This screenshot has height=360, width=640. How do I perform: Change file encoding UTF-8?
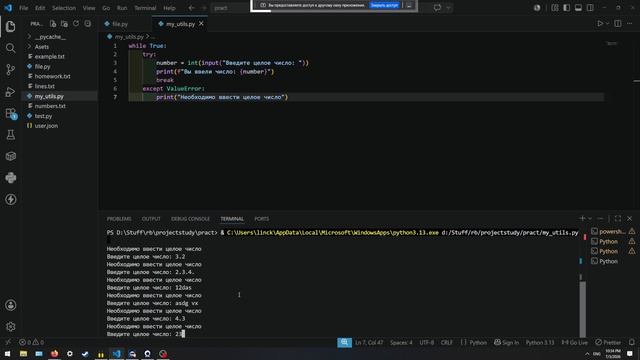[x=427, y=342]
